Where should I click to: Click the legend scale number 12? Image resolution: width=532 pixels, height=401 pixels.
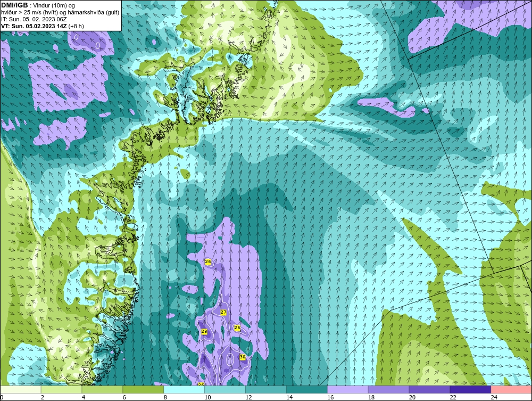(x=248, y=398)
